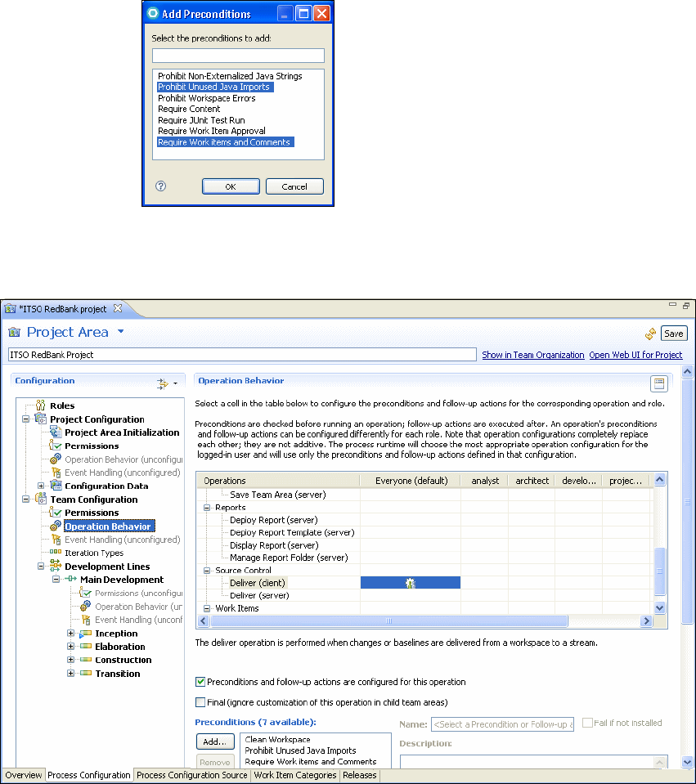Open the Process Configuration Source tab
The image size is (696, 784).
tap(192, 775)
